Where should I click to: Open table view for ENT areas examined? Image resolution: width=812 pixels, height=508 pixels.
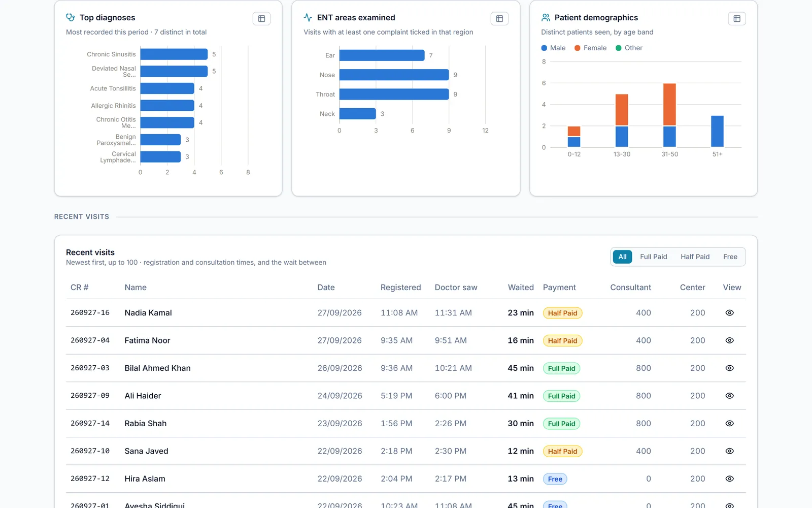coord(499,19)
